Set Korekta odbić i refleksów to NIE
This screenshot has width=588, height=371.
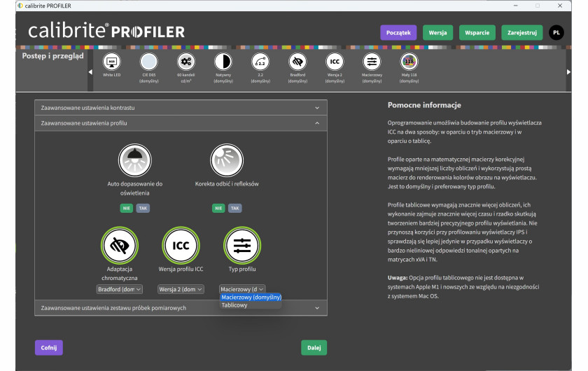coord(218,208)
